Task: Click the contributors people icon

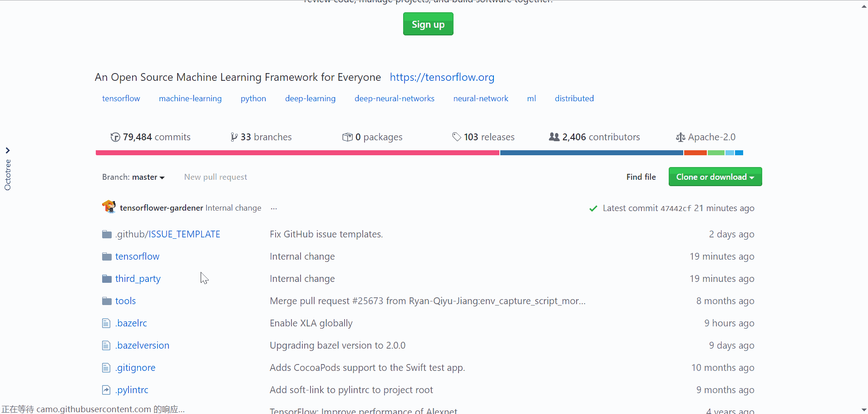Action: [554, 137]
